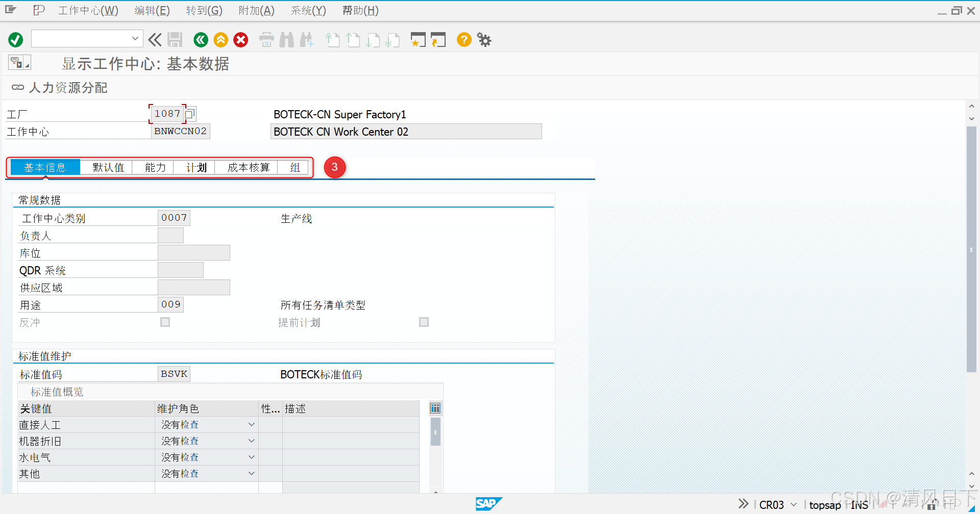
Task: Toggle the 提前计划 checkbox
Action: click(424, 322)
